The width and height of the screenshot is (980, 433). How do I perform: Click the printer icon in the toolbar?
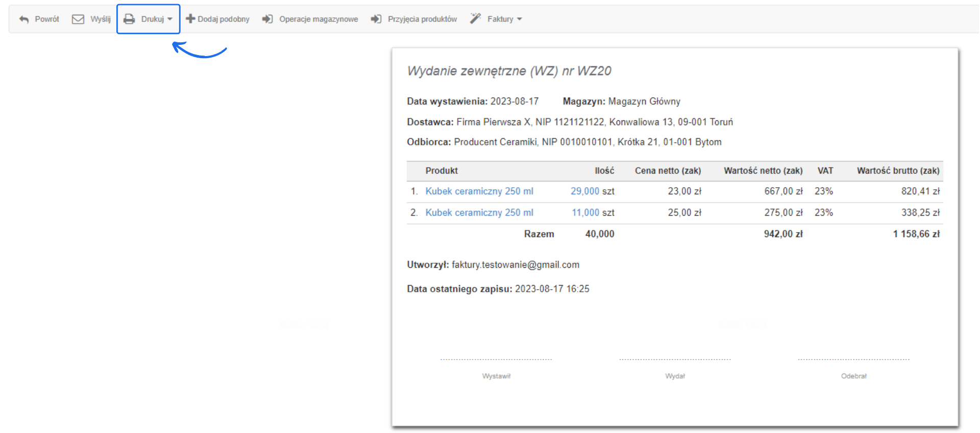[130, 19]
